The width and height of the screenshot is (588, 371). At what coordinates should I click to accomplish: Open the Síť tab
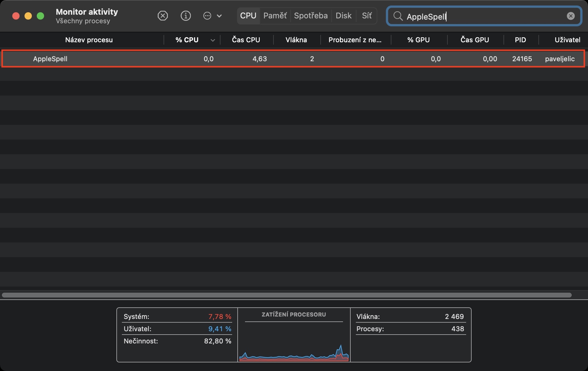(x=367, y=16)
